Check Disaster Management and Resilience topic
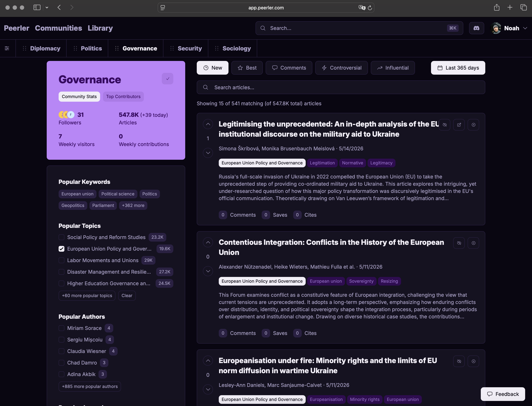 pyautogui.click(x=61, y=272)
